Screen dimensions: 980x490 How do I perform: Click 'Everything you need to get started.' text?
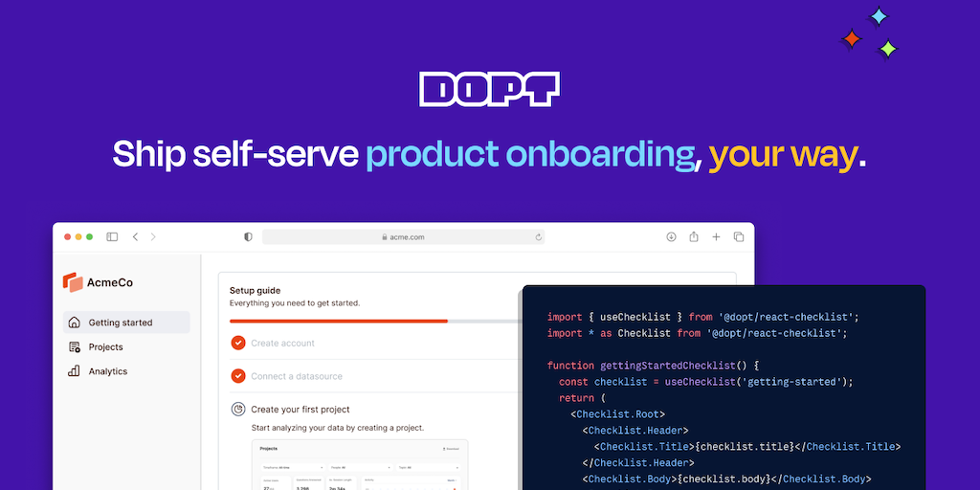click(295, 303)
